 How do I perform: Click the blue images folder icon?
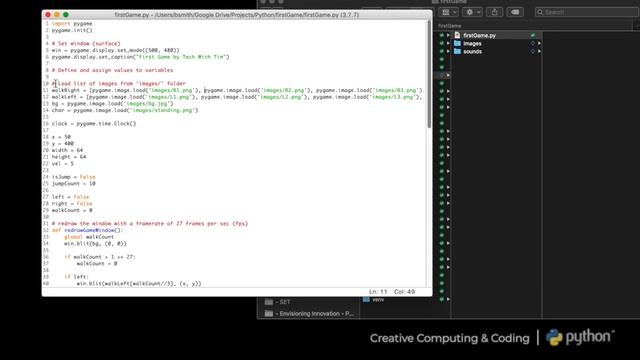click(x=457, y=43)
